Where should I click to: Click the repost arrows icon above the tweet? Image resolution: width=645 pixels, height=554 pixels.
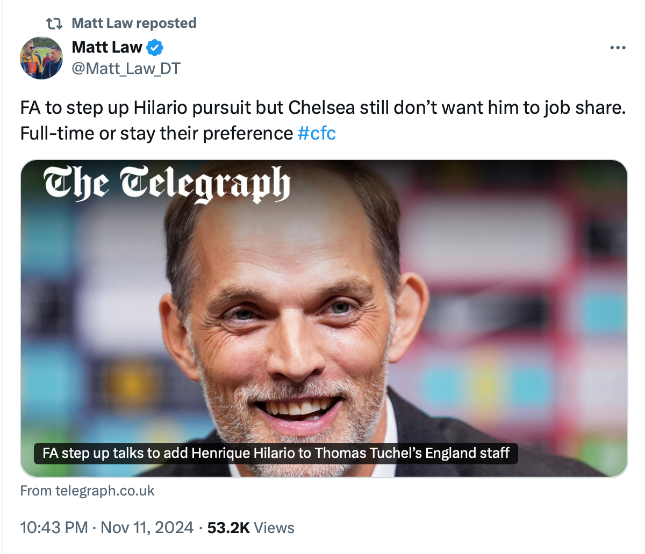(x=54, y=23)
